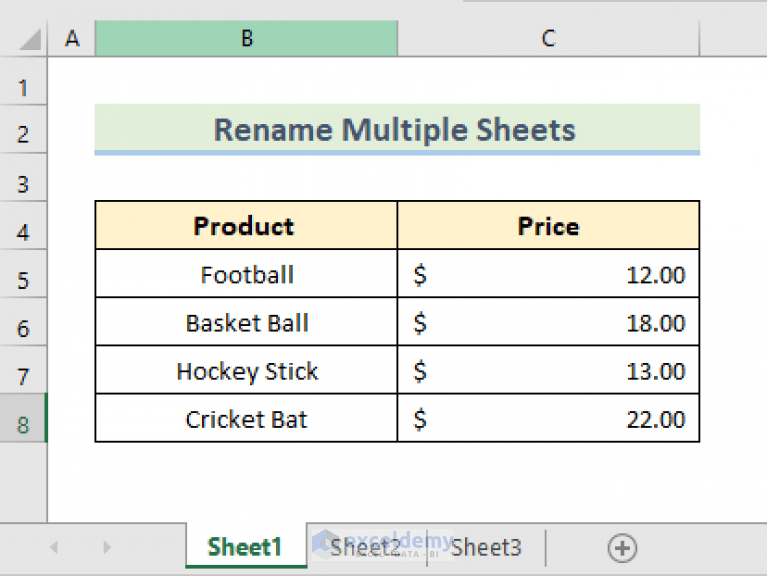Open the Sheet3 tab
This screenshot has width=767, height=576.
(x=486, y=547)
